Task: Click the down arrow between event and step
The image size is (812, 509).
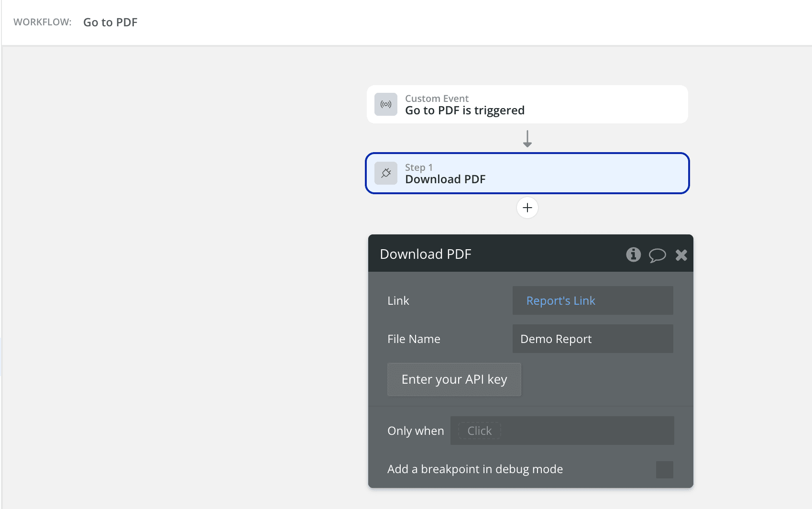Action: pos(527,139)
